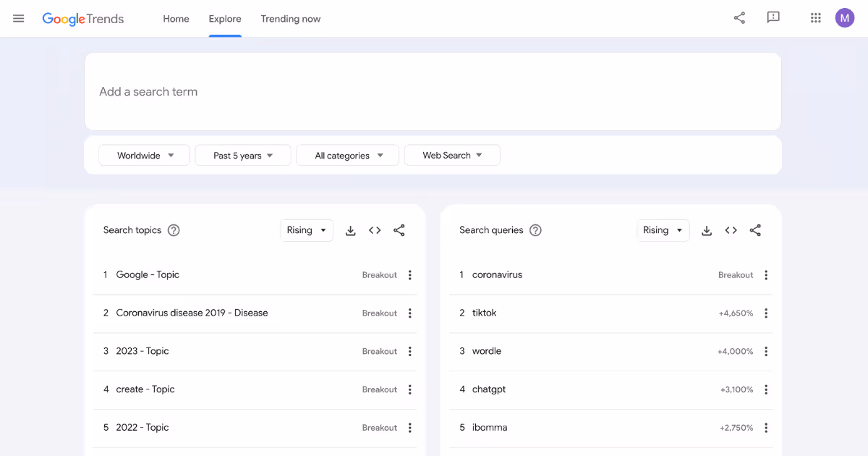The image size is (868, 456).
Task: Open the 2023 - Topic result
Action: click(x=142, y=351)
